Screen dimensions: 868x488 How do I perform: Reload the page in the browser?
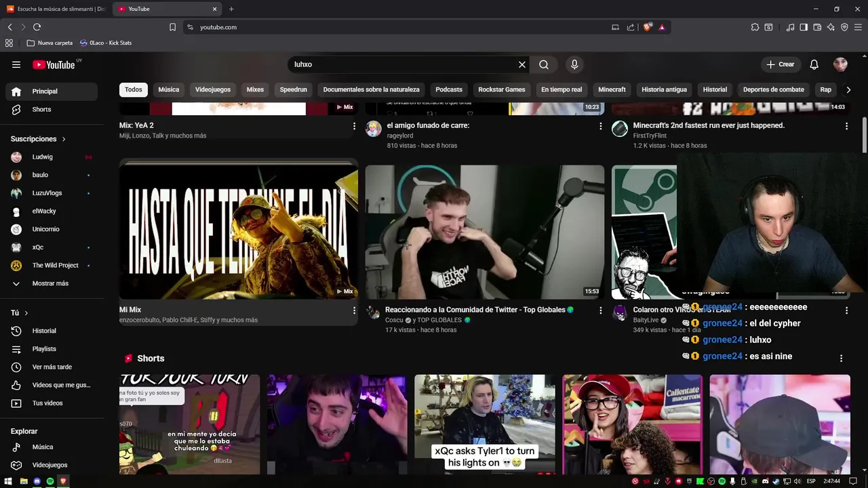coord(37,27)
